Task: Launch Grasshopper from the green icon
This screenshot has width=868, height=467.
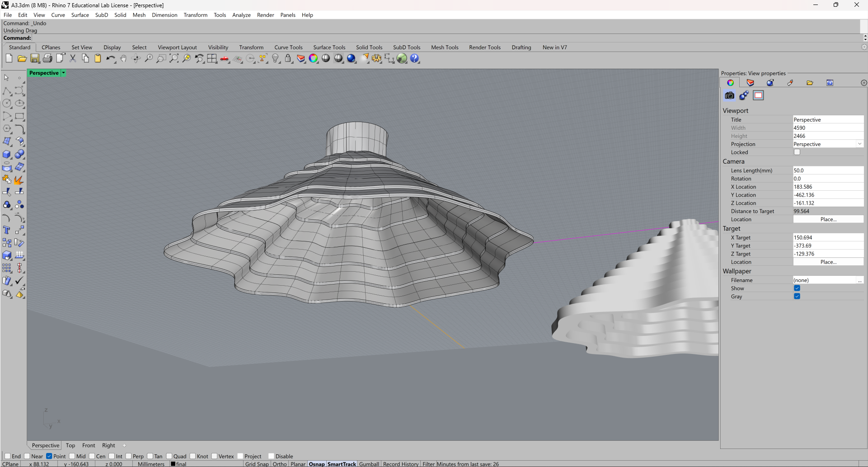Action: (402, 58)
